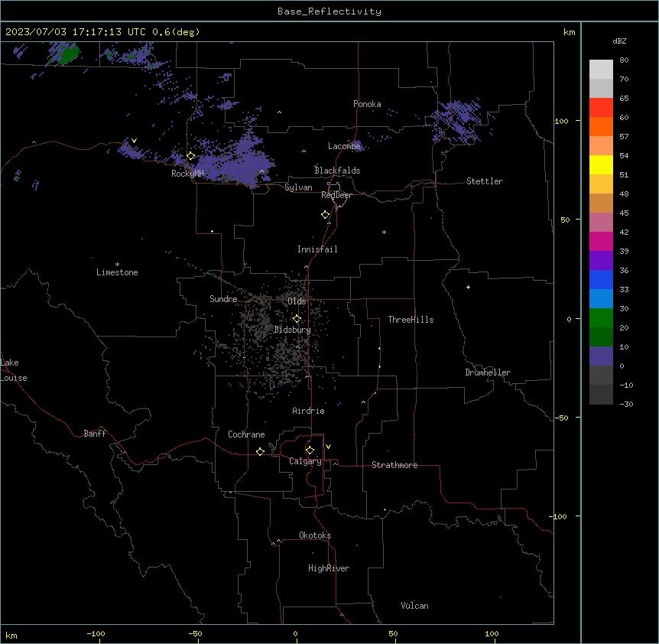Select the slate-blue 10-0 dBZ legend swatch
Viewport: 659px width, 644px height.
tap(601, 356)
